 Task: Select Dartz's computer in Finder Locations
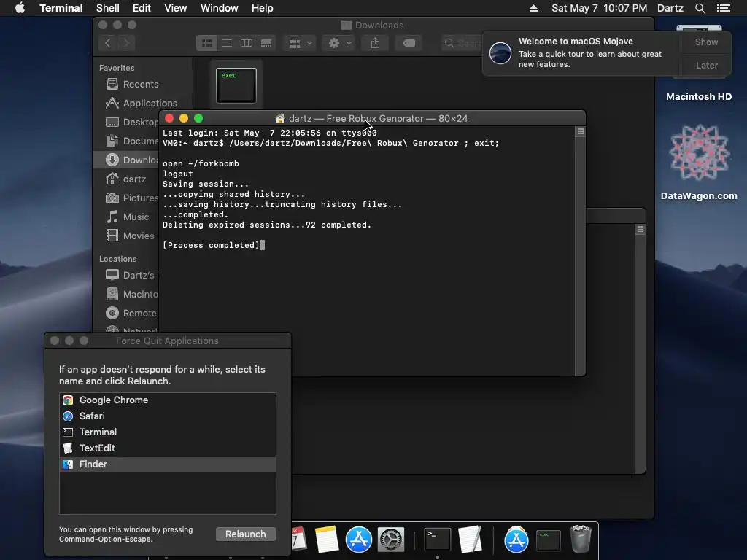(x=132, y=275)
